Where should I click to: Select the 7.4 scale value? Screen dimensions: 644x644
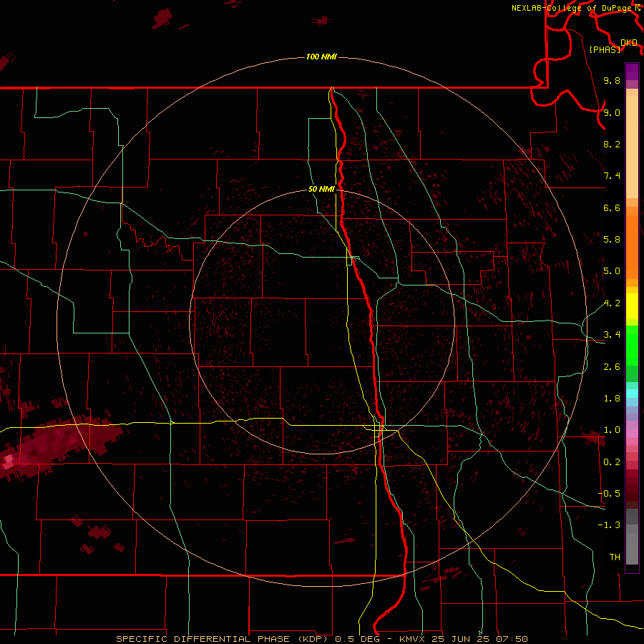tap(612, 176)
